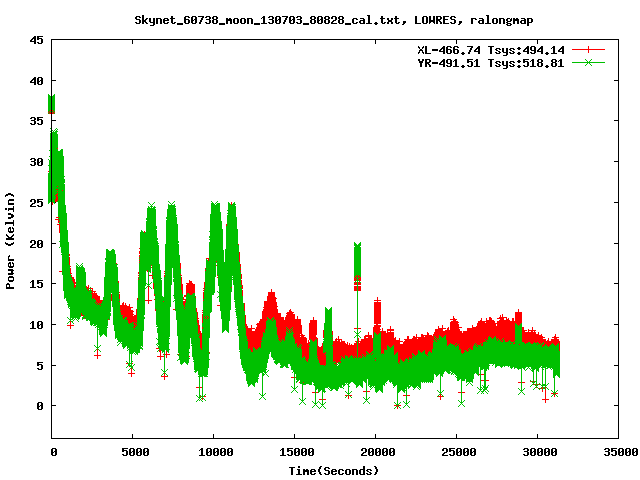Select the YR-491.51 Tsys:518.81 legend entry
The height and width of the screenshot is (480, 640).
point(491,63)
